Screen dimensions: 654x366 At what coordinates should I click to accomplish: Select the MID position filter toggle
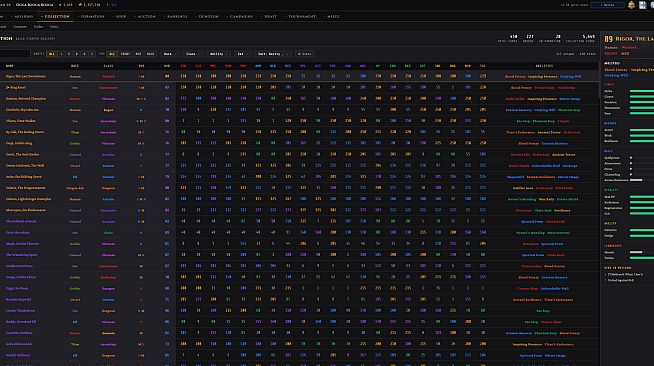coord(138,54)
